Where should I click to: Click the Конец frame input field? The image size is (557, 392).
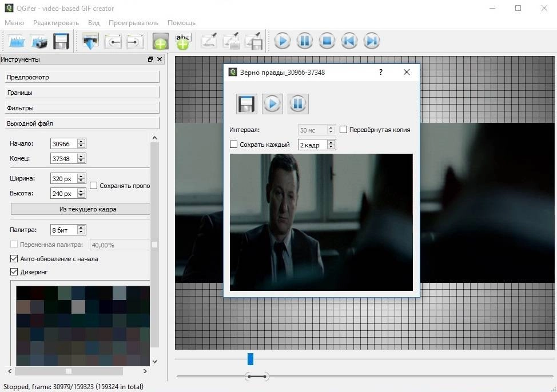click(64, 159)
